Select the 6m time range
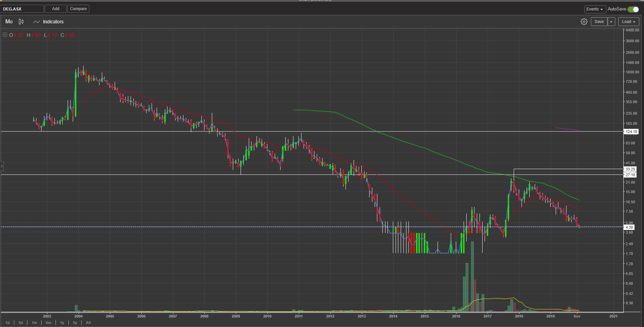Screen dimensions: 644x327 [x=48, y=323]
